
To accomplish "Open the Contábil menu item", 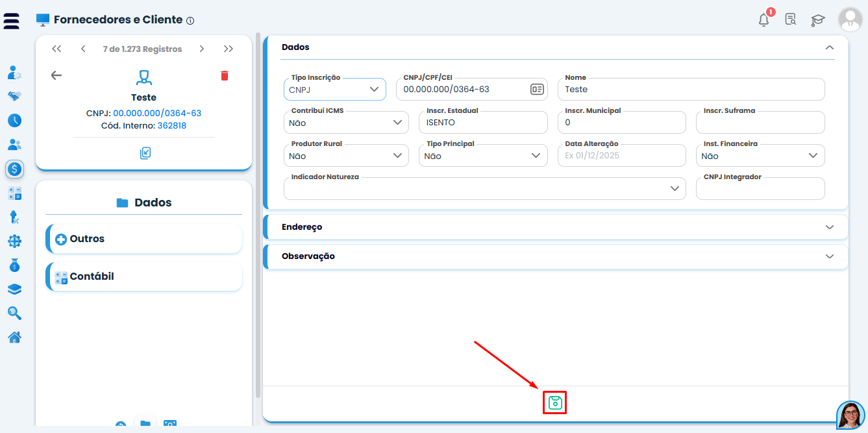I will 143,277.
